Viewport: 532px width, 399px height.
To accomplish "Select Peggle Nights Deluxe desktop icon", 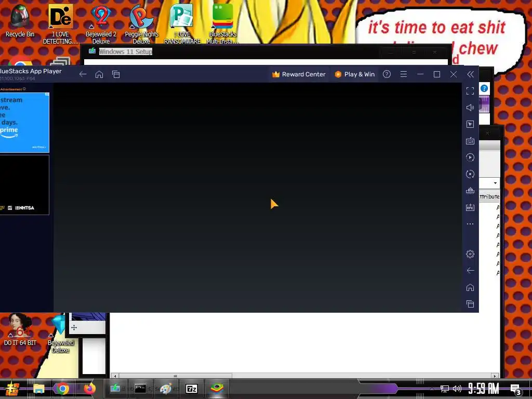I will pos(141,24).
